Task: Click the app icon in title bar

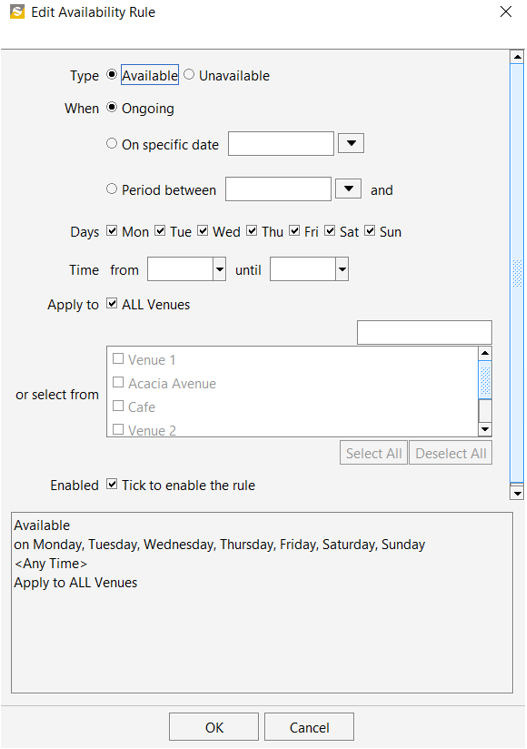Action: tap(17, 12)
